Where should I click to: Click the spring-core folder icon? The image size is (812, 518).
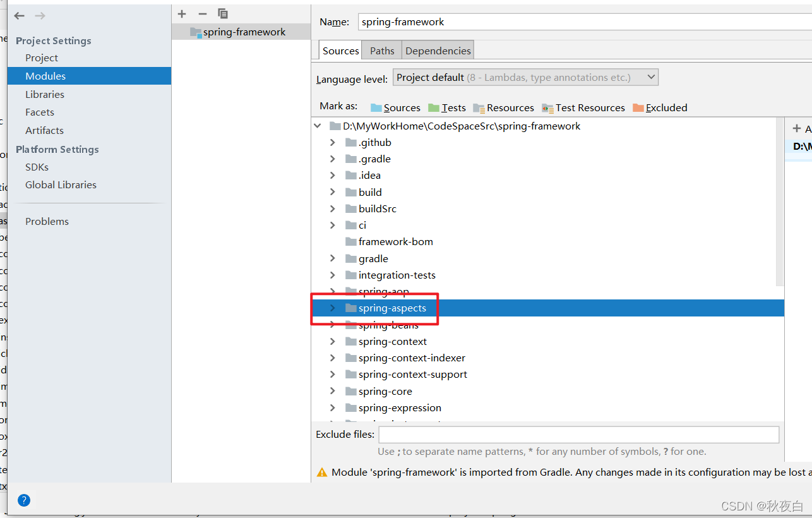[x=351, y=391]
